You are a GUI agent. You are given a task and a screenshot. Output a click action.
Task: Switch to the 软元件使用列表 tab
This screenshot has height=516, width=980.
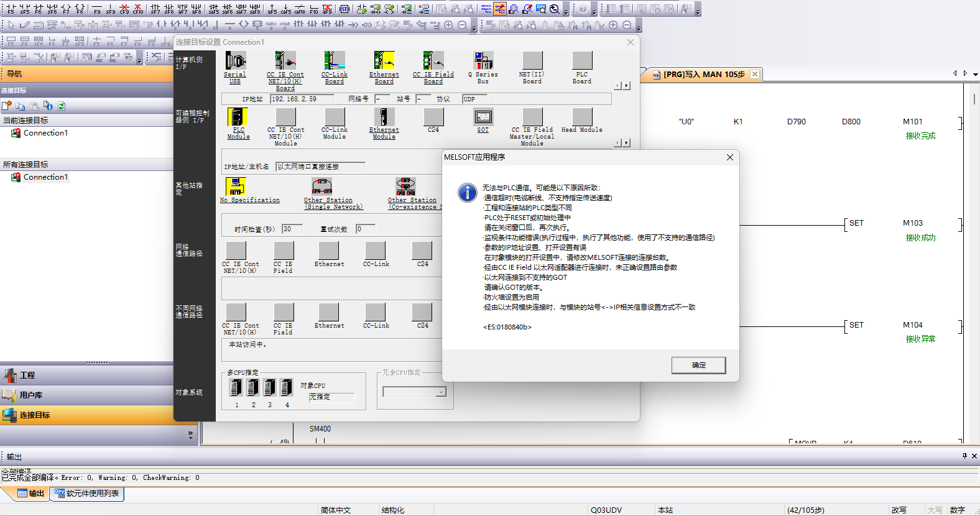(x=87, y=494)
